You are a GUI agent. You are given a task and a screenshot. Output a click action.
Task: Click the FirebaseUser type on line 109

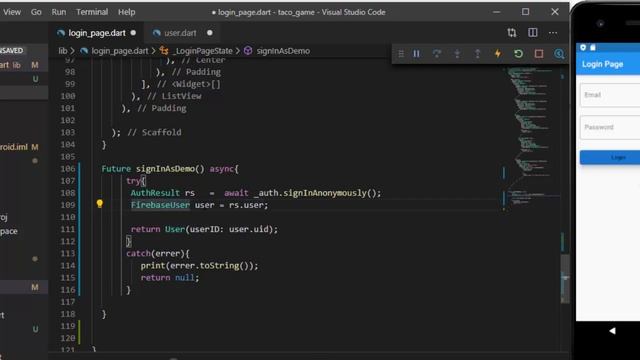[x=160, y=205]
